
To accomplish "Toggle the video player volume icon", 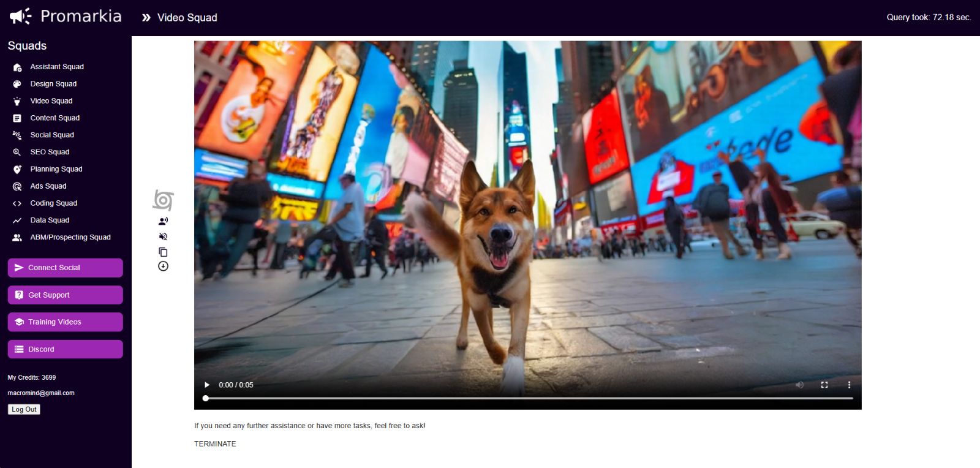I will click(x=799, y=385).
